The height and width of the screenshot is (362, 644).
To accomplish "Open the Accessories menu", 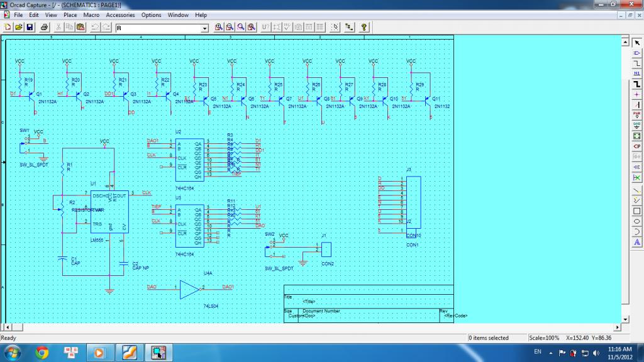I will tap(120, 14).
